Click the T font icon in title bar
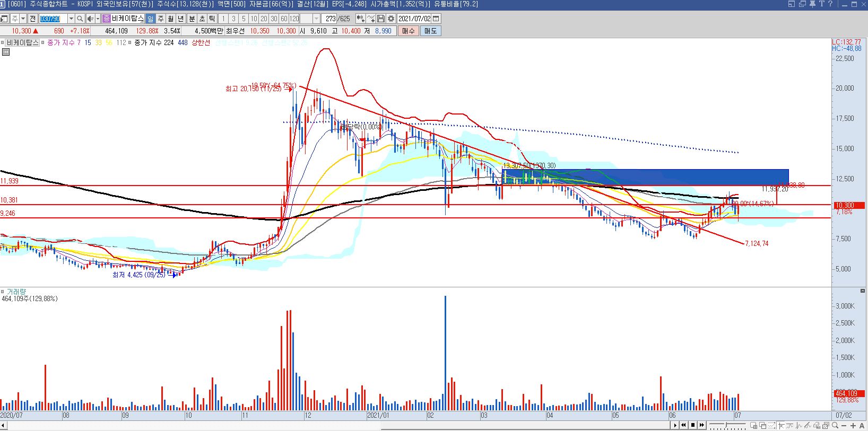This screenshot has height=431, width=868. tap(821, 4)
